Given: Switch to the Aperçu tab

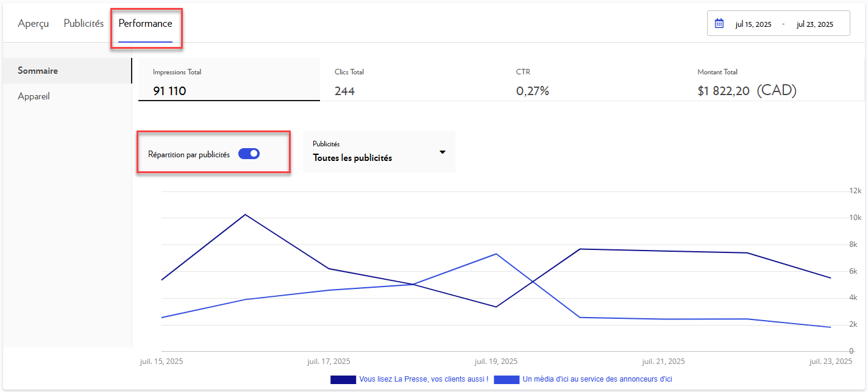Looking at the screenshot, I should click(x=34, y=24).
